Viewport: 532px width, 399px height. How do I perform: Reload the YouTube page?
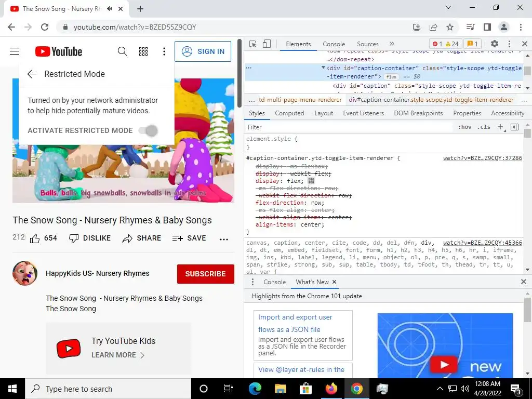tap(45, 27)
